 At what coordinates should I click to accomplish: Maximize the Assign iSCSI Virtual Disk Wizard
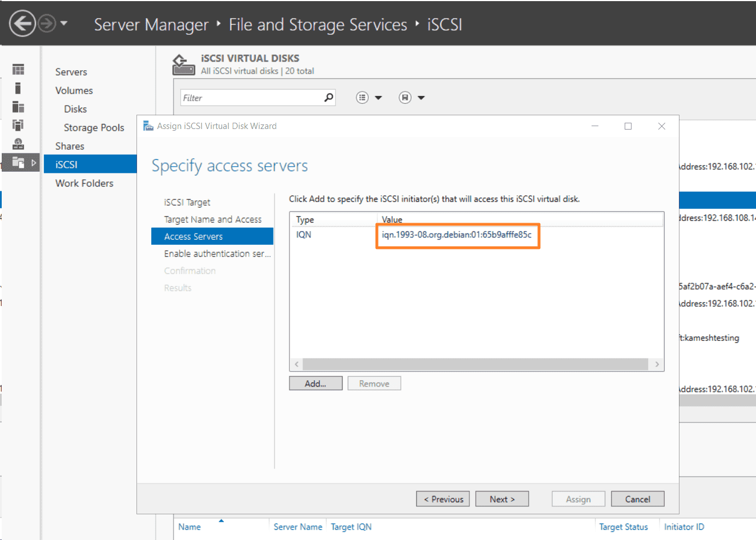(628, 126)
